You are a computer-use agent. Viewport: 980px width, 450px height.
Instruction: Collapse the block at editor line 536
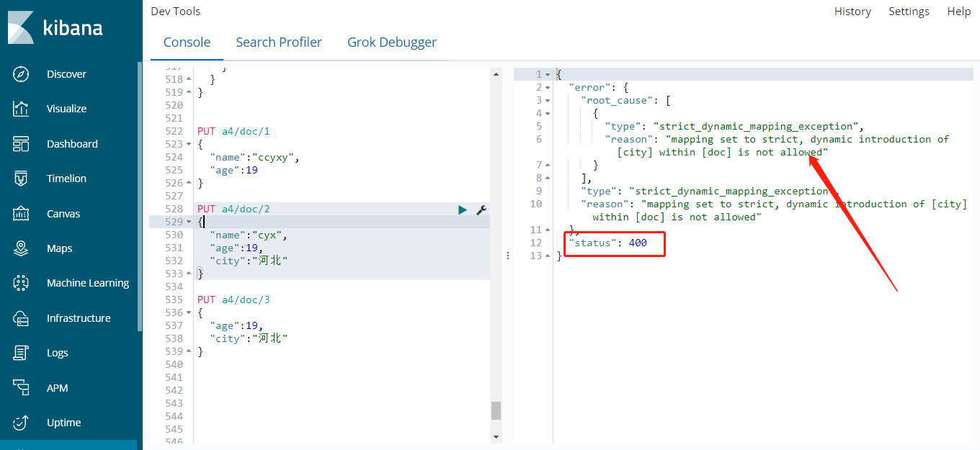189,312
